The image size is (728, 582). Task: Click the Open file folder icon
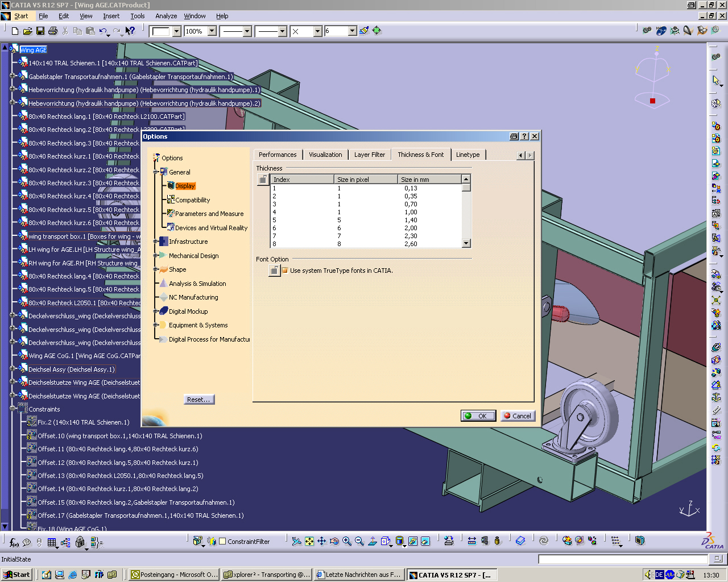27,31
